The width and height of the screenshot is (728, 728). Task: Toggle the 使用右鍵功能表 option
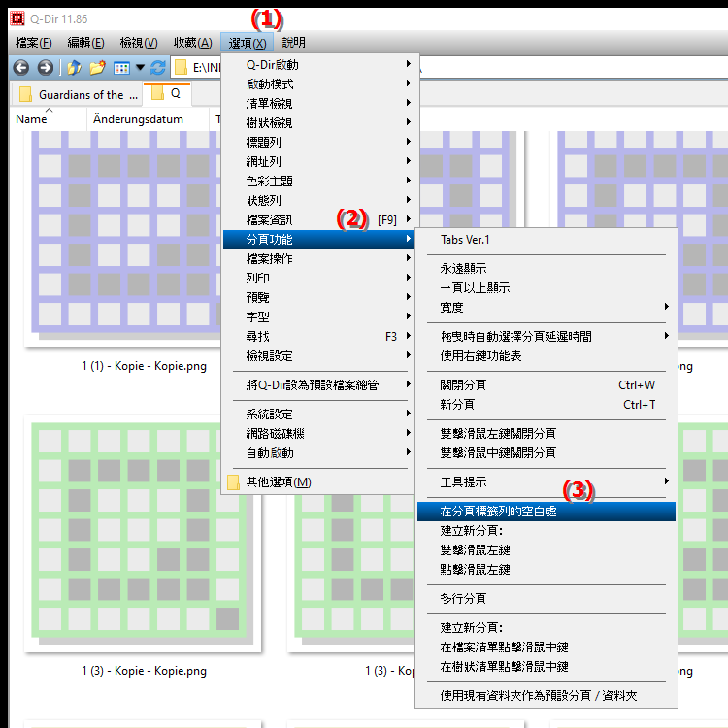546,356
